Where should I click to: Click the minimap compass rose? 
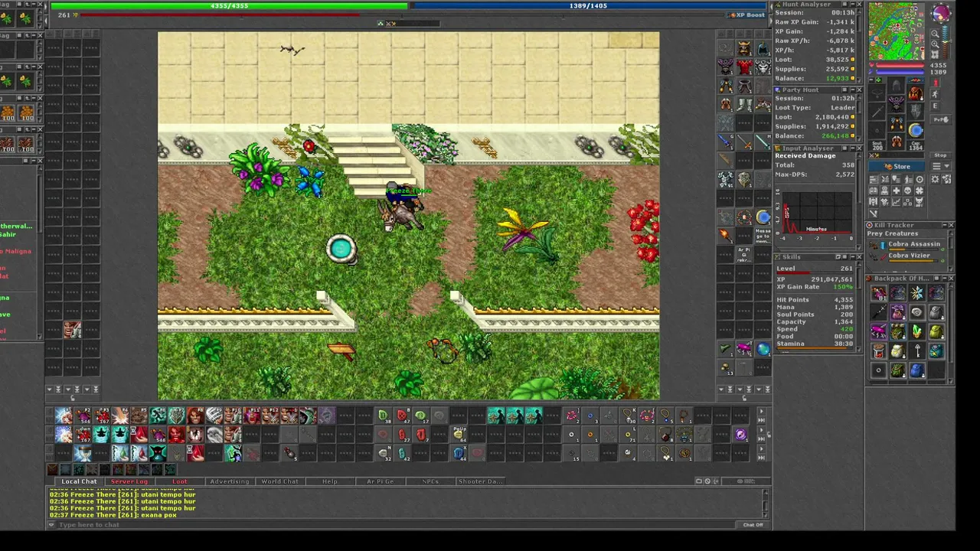pyautogui.click(x=940, y=12)
